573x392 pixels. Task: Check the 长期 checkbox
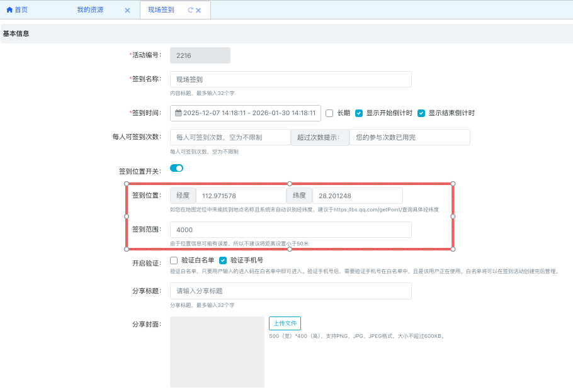coord(329,113)
